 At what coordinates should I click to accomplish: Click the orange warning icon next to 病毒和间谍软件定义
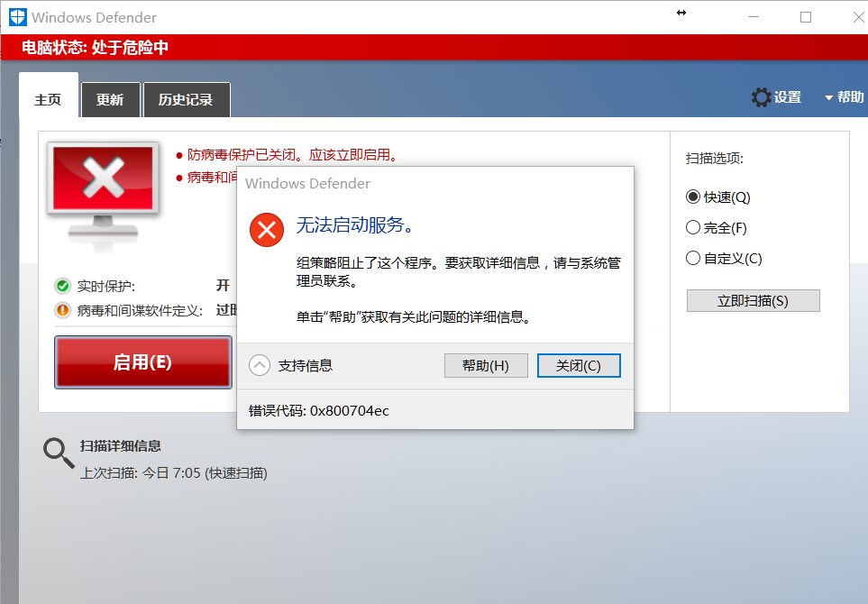pos(63,310)
